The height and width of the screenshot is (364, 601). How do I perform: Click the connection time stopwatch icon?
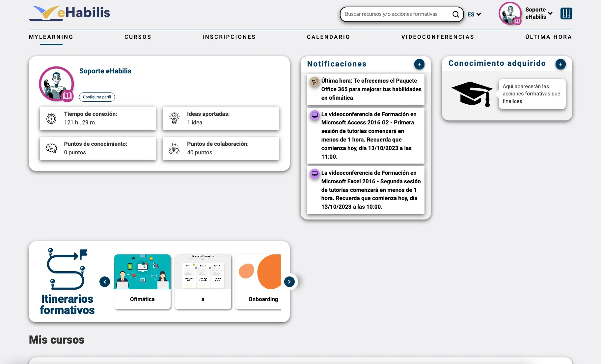pyautogui.click(x=51, y=118)
